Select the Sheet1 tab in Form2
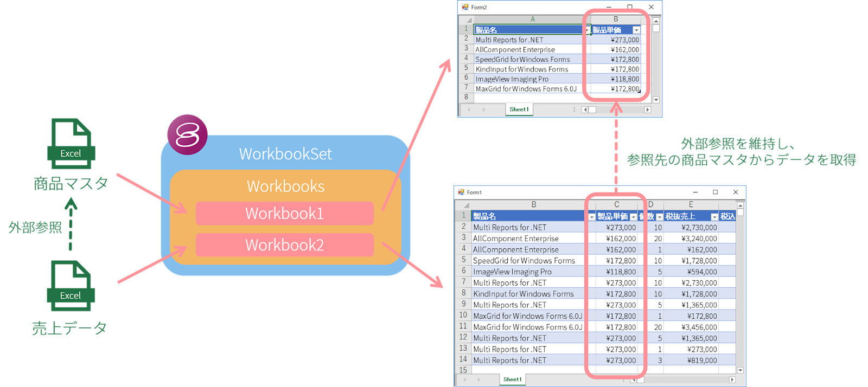Screen dimensions: 868x387 click(x=519, y=109)
